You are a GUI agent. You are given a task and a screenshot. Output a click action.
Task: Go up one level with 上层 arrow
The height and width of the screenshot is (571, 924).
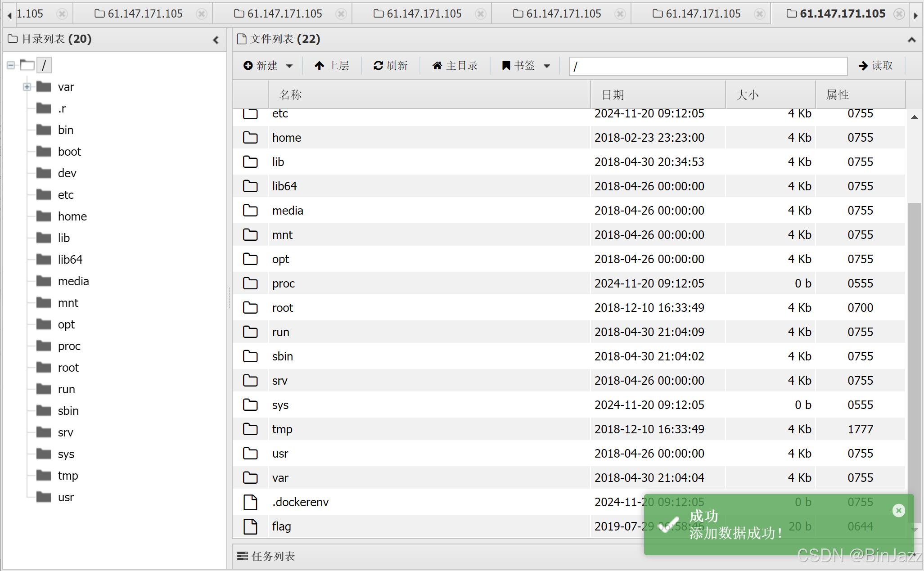pyautogui.click(x=319, y=66)
